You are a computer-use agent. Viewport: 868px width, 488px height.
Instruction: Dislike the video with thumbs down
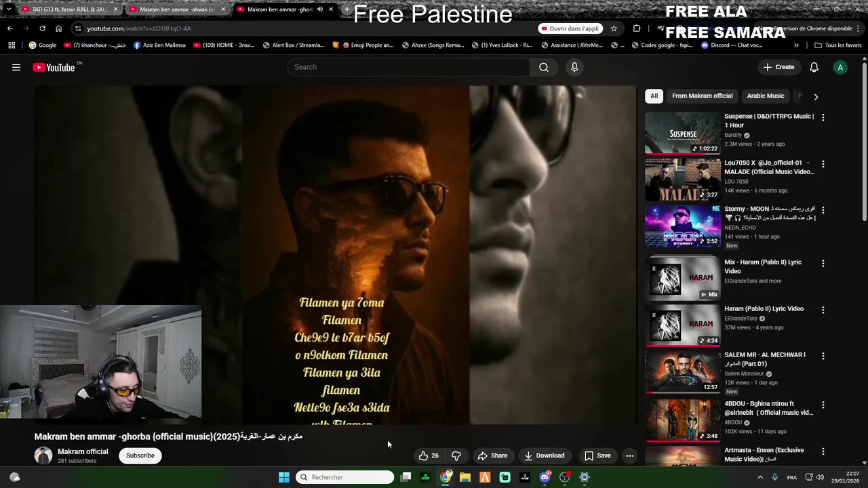(456, 455)
